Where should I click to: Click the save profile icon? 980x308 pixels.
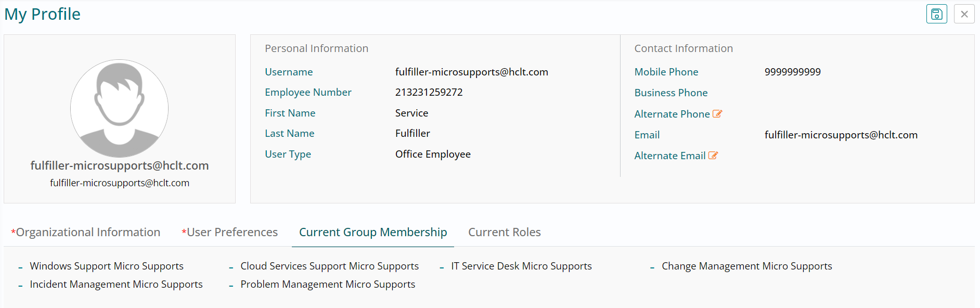point(936,14)
